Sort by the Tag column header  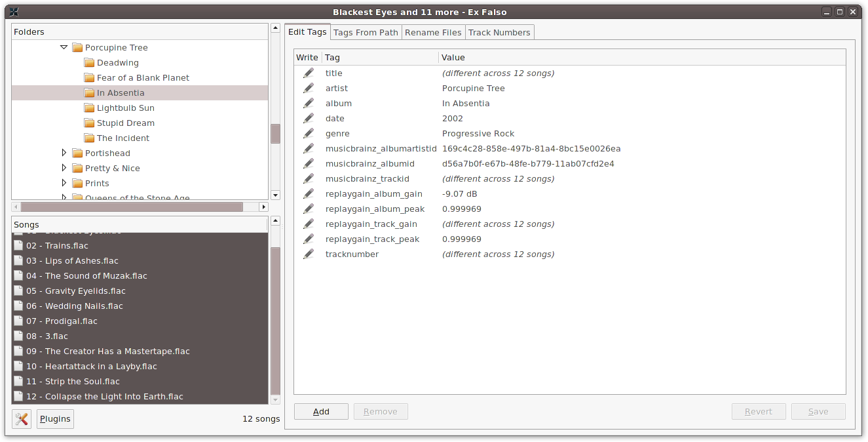click(380, 57)
